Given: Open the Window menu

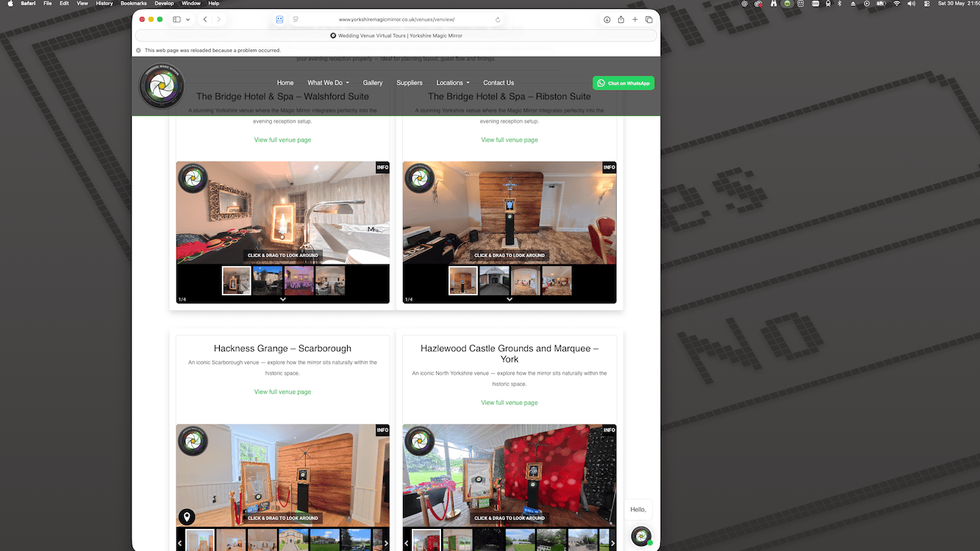Looking at the screenshot, I should (x=191, y=4).
